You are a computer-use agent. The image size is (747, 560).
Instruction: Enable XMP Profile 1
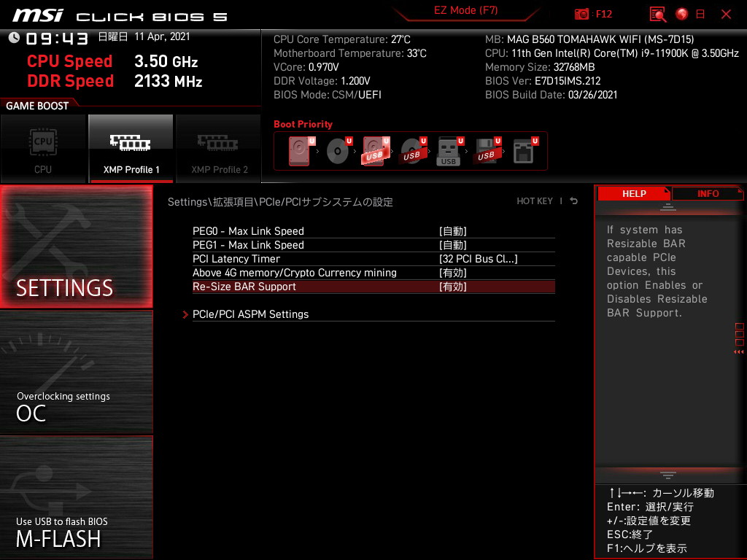131,149
